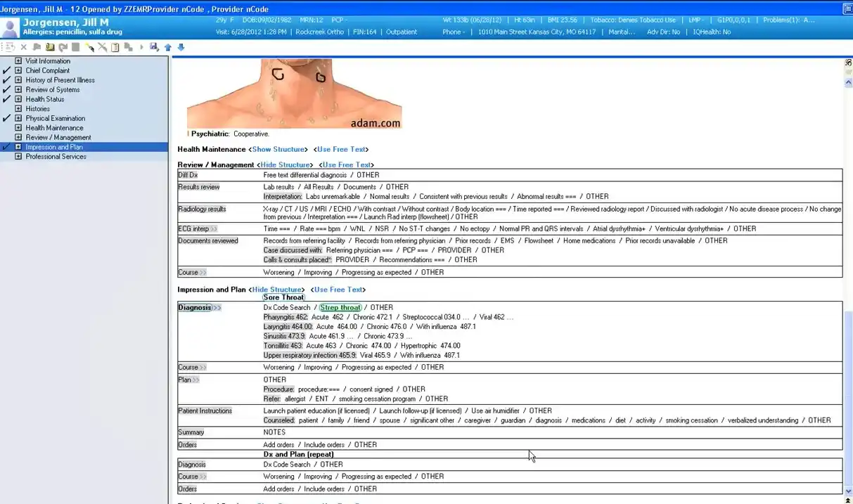Open the Review of Systems section

click(x=53, y=89)
